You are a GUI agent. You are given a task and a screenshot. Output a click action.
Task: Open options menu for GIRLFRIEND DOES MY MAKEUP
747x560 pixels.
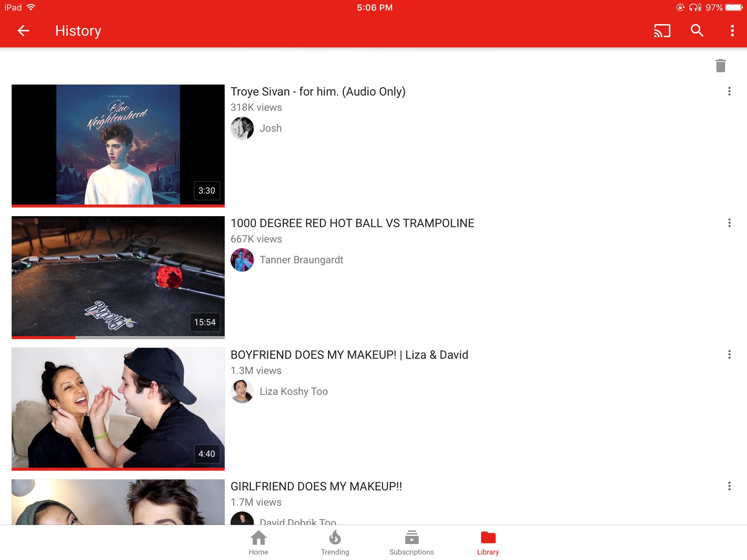(729, 486)
